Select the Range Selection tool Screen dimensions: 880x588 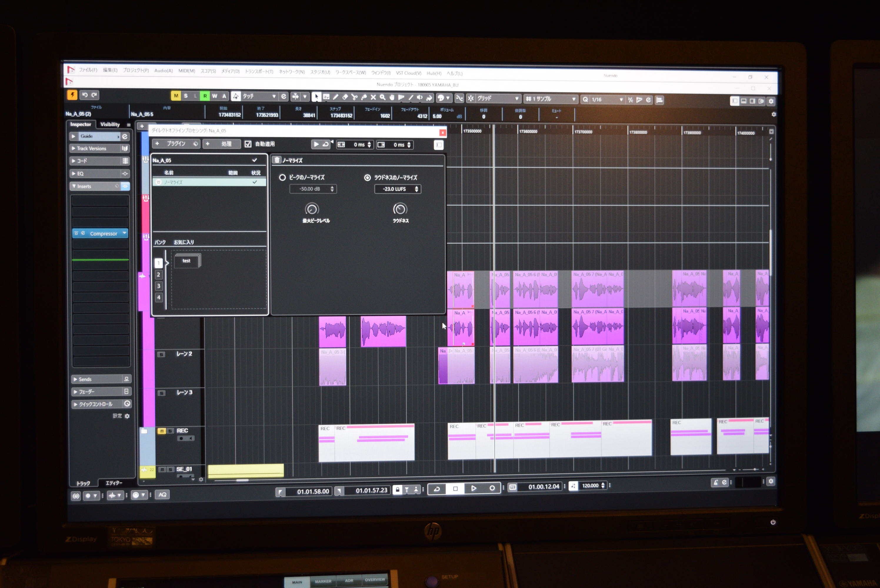pos(326,97)
